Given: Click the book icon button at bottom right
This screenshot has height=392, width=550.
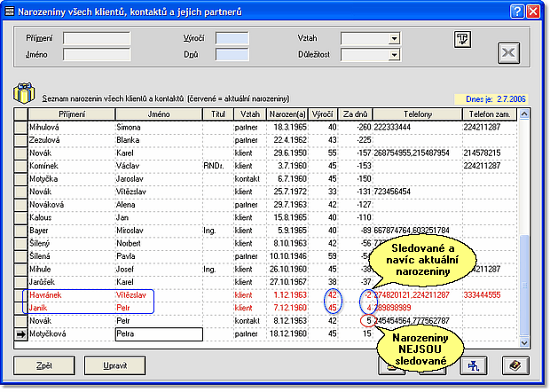Looking at the screenshot, I should tap(515, 365).
